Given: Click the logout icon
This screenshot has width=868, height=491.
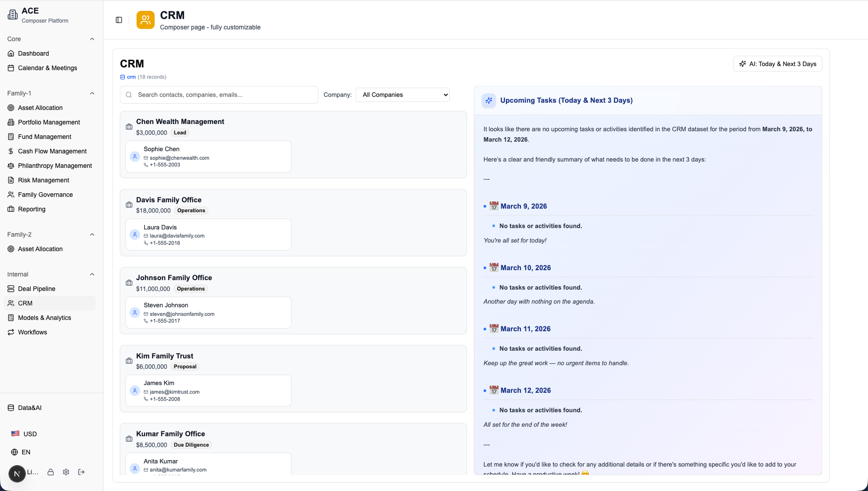Looking at the screenshot, I should pyautogui.click(x=81, y=472).
